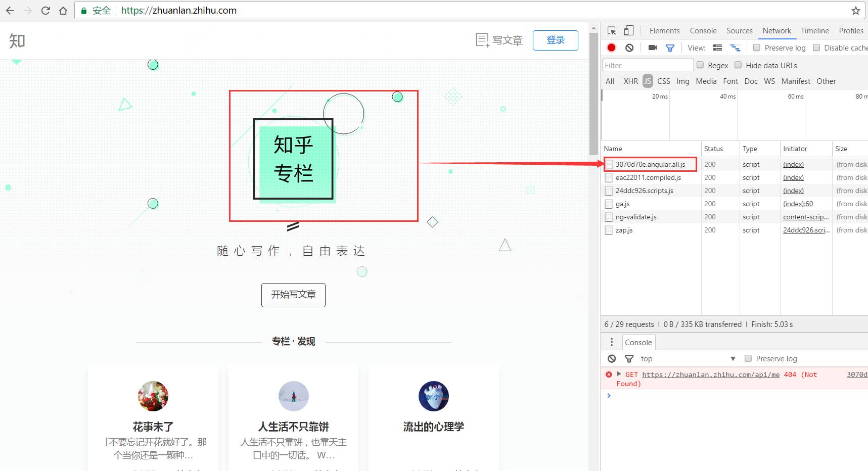Filter requests by WS type
The height and width of the screenshot is (471, 868).
tap(769, 81)
